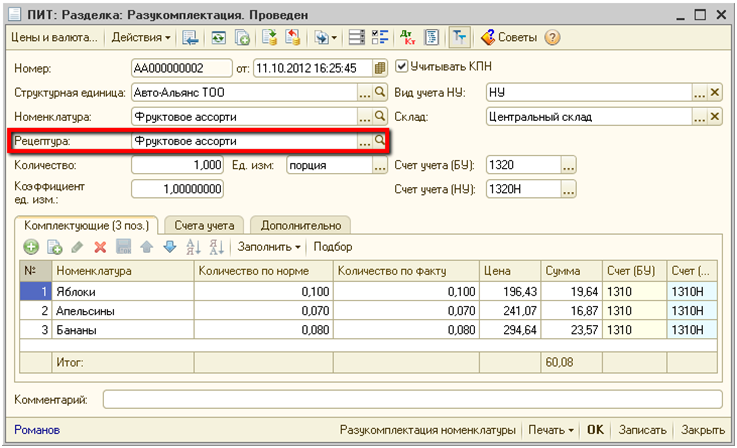Viewport: 737px width, 448px height.
Task: Open selection for Счет учета (БУ)
Action: tap(569, 165)
